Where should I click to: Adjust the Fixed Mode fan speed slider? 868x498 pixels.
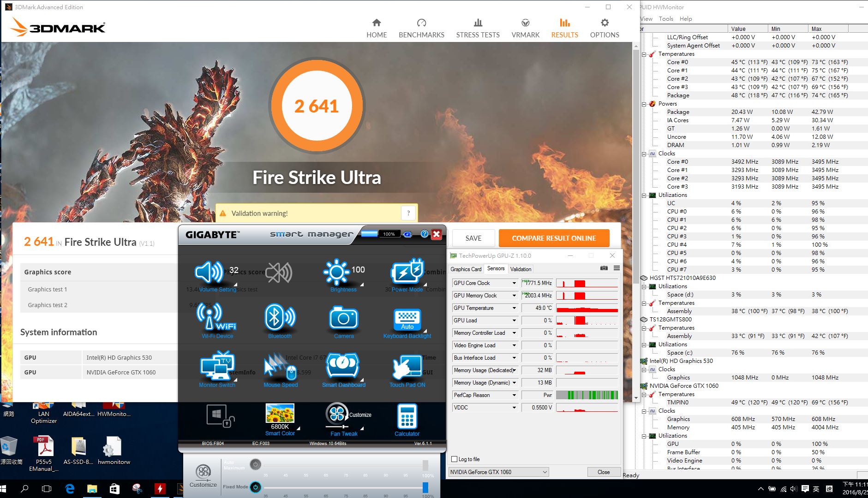[x=425, y=487]
